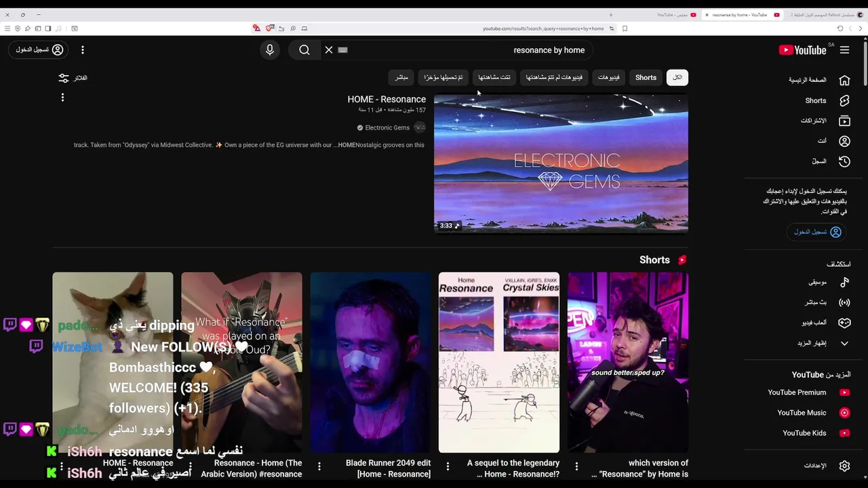868x488 pixels.
Task: Select the All filter chip
Action: point(677,77)
